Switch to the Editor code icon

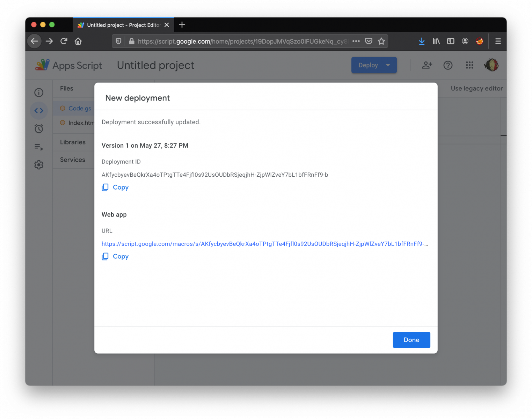click(x=39, y=111)
